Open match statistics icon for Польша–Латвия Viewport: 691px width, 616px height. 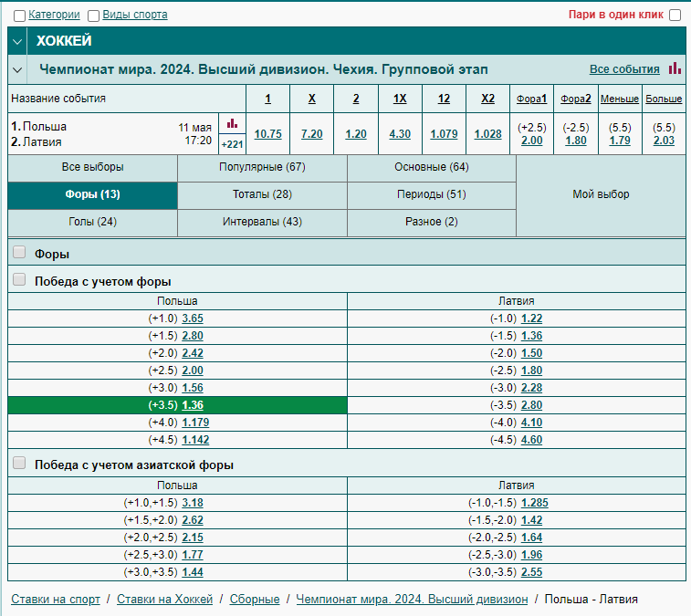232,124
